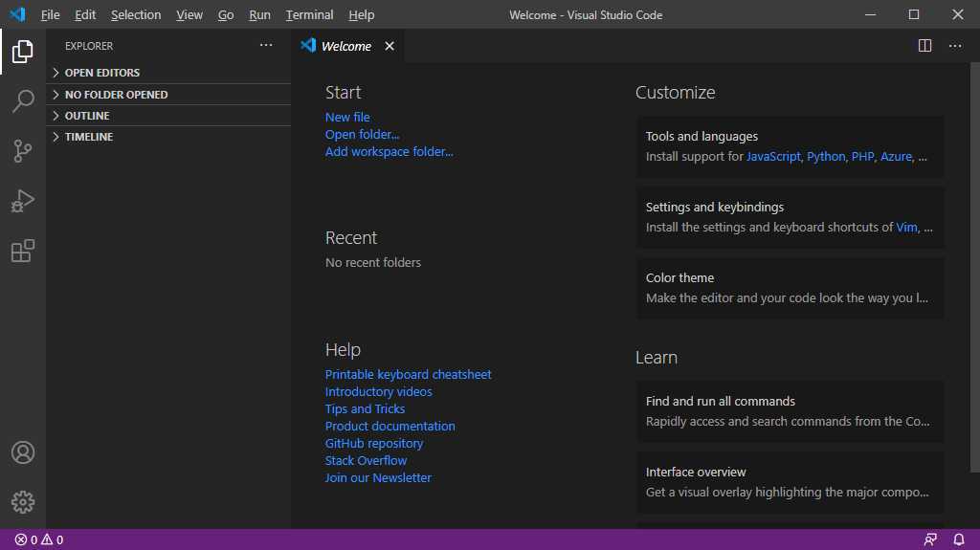Open the Stack Overflow link
Viewport: 980px width, 550px height.
tap(366, 461)
